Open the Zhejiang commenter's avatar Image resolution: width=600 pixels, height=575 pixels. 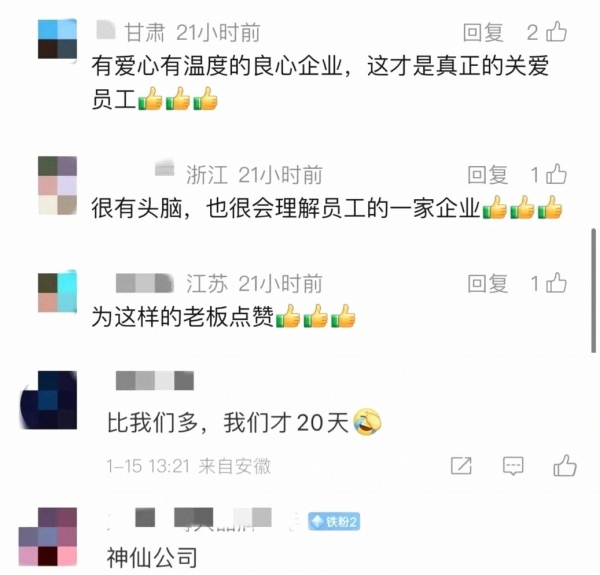[x=57, y=185]
